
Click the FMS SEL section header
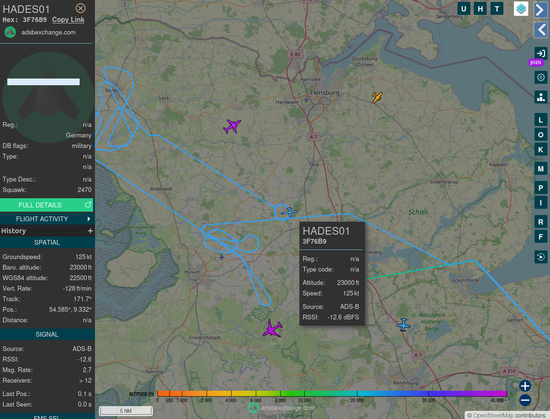point(47,417)
